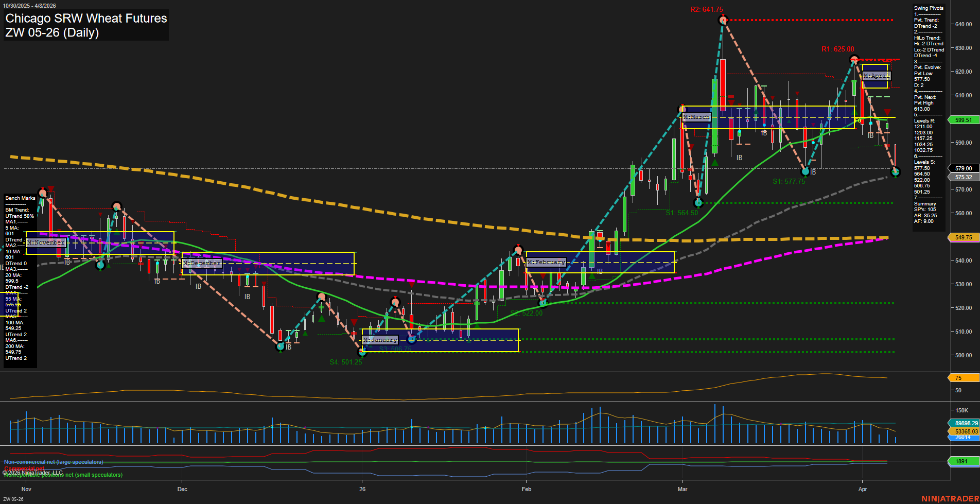Viewport: 980px width, 504px height.
Task: Collapse the Swing Pivots panel
Action: (929, 8)
